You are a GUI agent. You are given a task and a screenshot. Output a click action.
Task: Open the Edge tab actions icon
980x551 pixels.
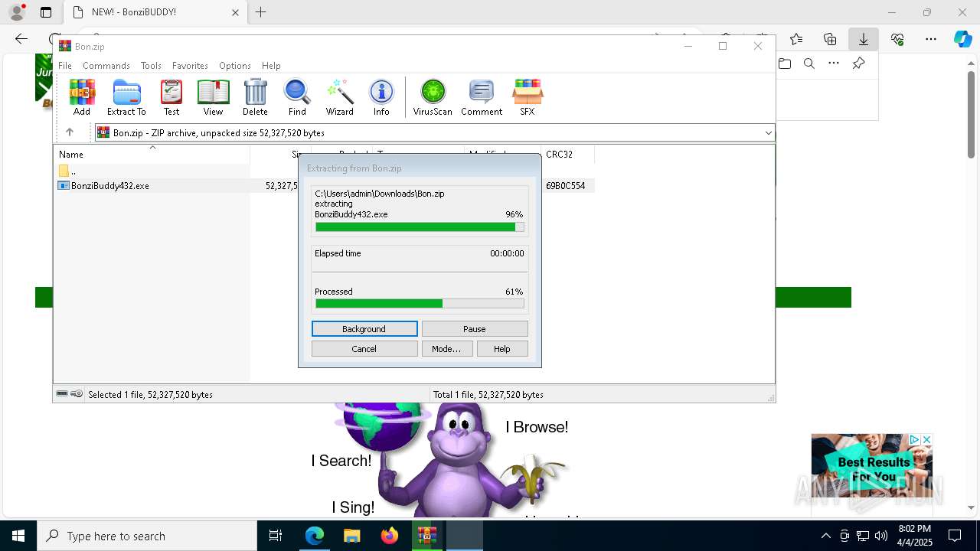pos(46,12)
